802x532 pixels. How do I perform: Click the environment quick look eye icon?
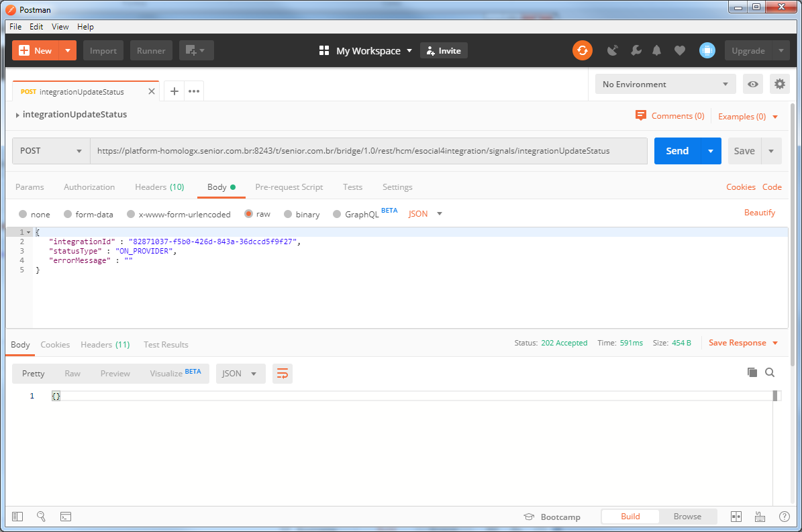pos(752,85)
